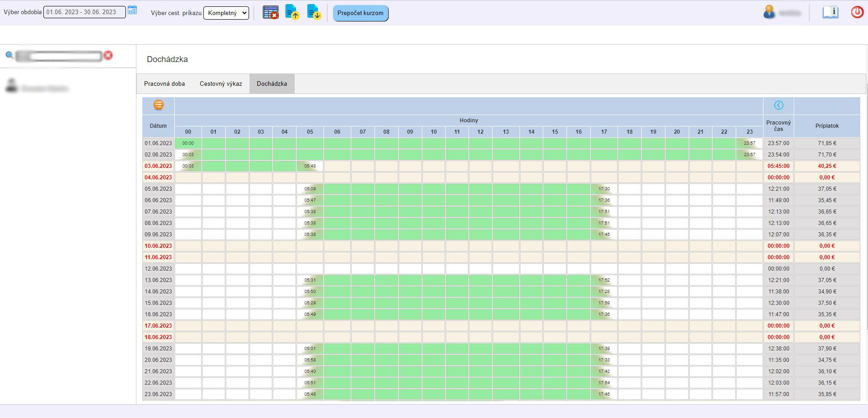Select the 04.06.2023 date row
The width and height of the screenshot is (868, 418).
[x=158, y=178]
